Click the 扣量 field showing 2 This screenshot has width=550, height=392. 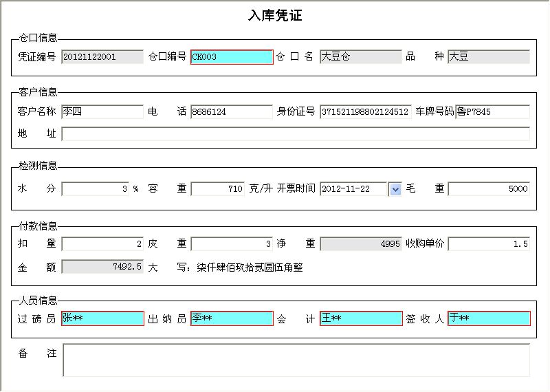coord(102,244)
